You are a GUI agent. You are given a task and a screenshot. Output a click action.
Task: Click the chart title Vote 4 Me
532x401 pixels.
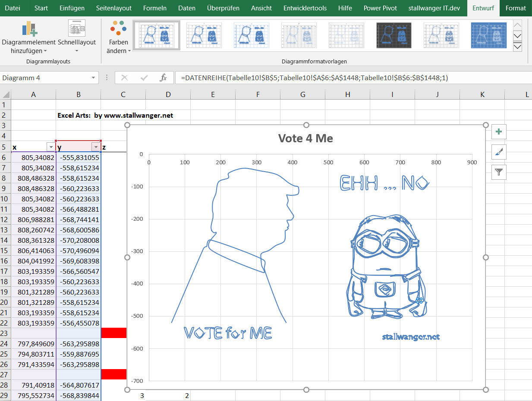coord(305,138)
